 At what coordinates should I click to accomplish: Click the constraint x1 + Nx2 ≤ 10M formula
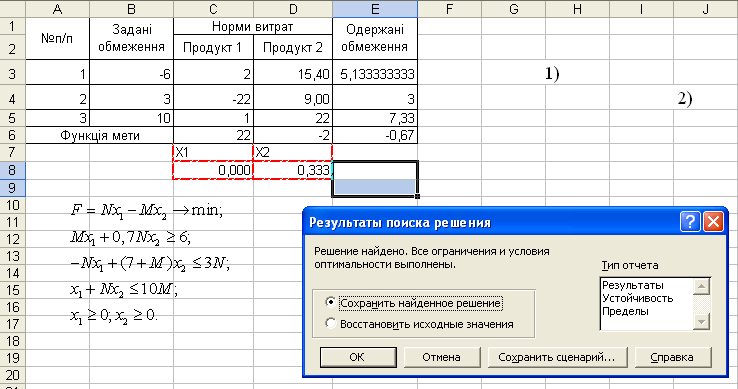(124, 289)
